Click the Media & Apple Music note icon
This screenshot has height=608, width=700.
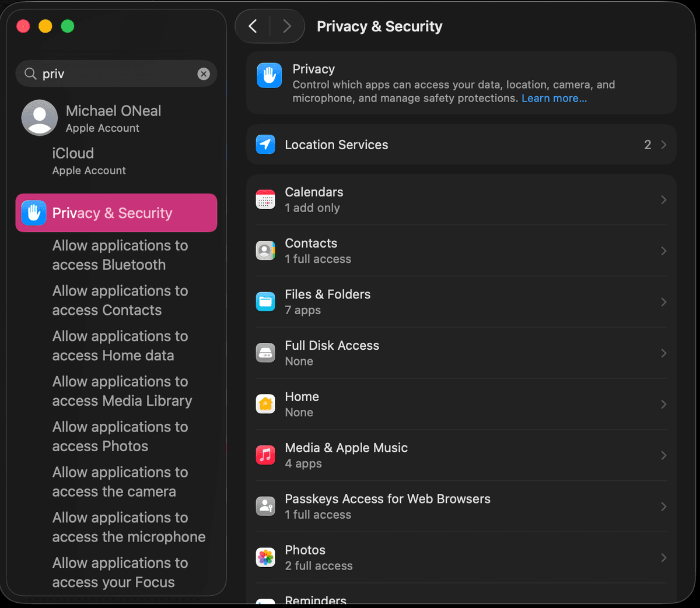tap(265, 455)
